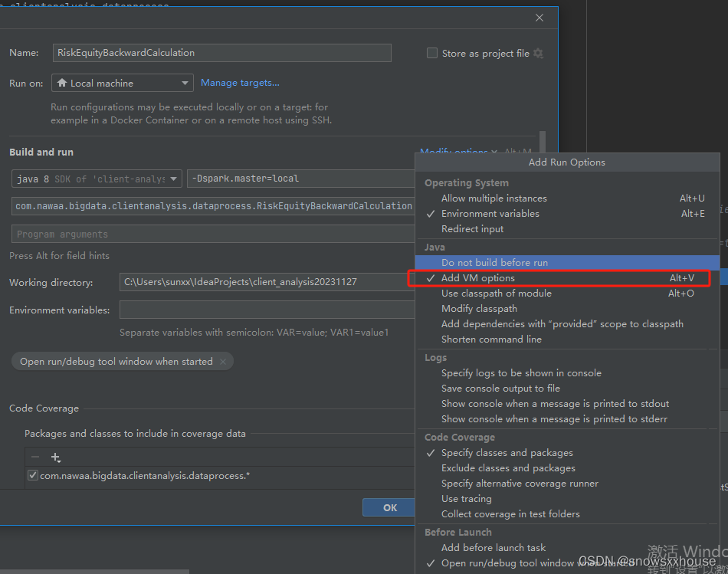Click inside the Name input field
This screenshot has width=728, height=574.
tap(222, 53)
